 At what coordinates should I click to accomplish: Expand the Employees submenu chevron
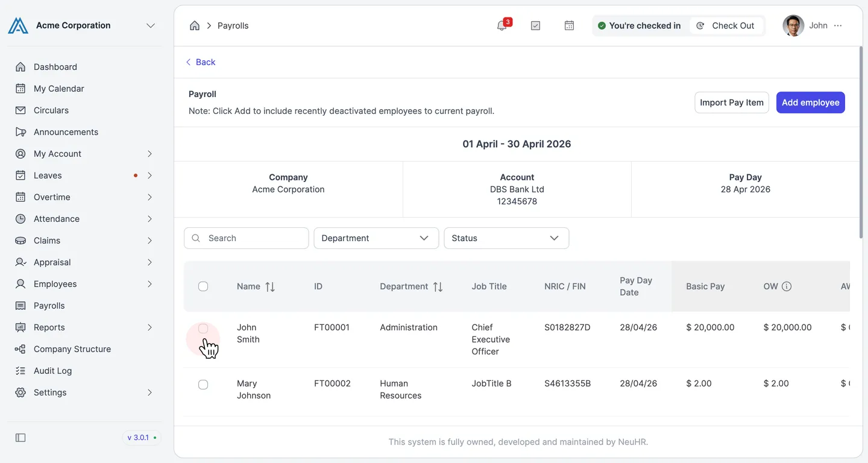149,284
